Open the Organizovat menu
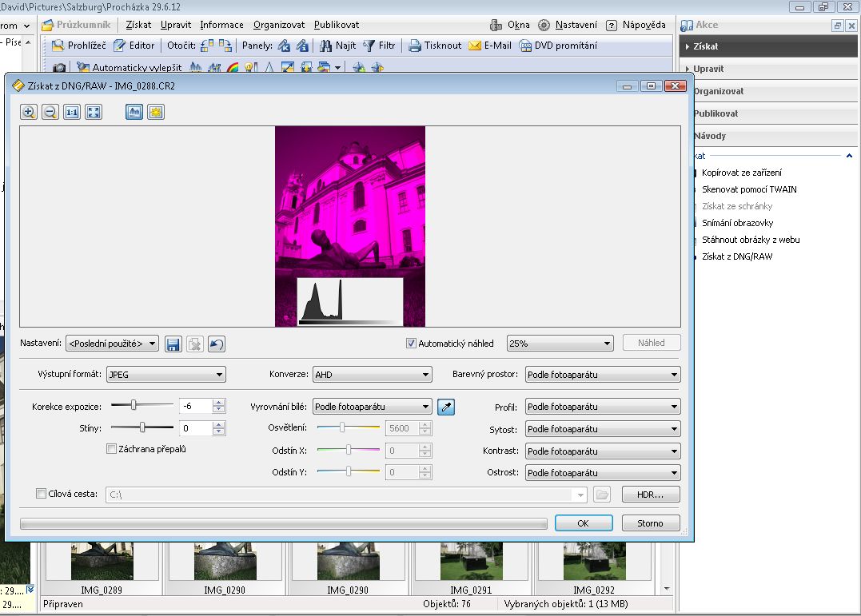This screenshot has height=616, width=861. pos(279,25)
